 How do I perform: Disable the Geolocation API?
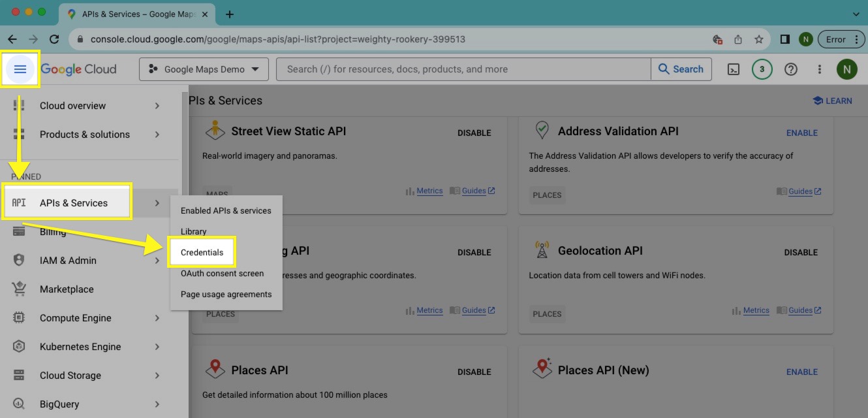[801, 252]
